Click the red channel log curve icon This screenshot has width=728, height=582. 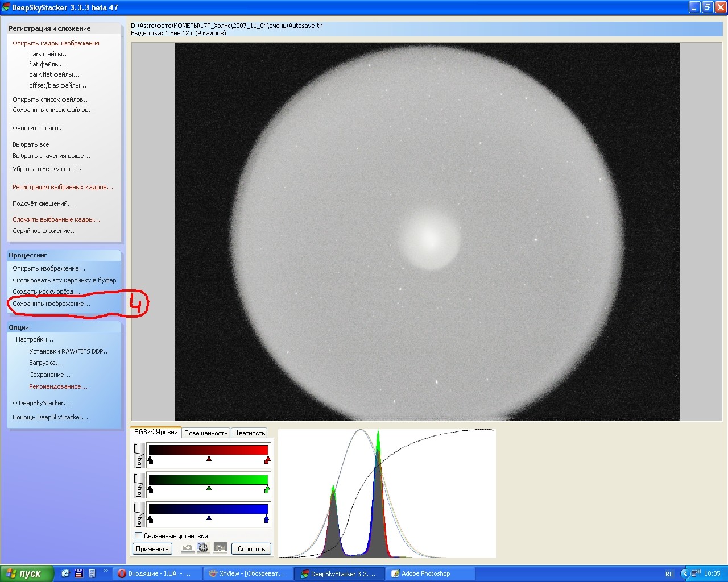click(x=139, y=456)
